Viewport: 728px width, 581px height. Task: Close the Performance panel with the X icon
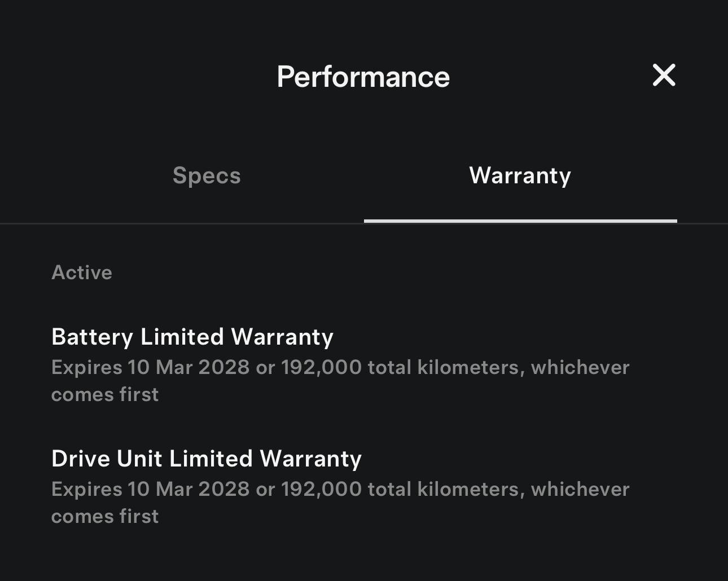tap(664, 75)
